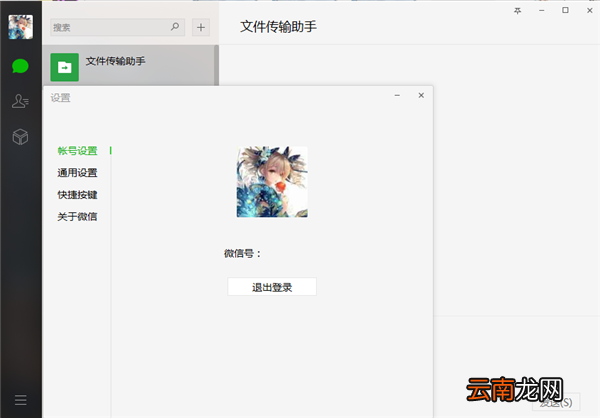Minimize the 设置 dialog
The height and width of the screenshot is (418, 600).
pyautogui.click(x=397, y=95)
